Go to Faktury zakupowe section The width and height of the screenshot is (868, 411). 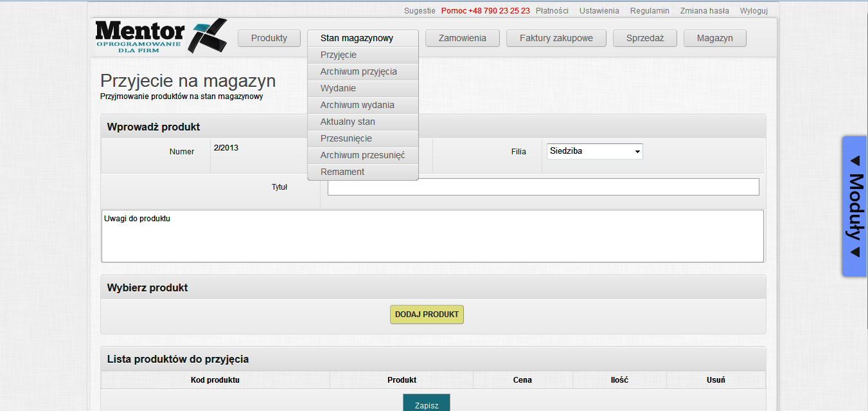[556, 39]
